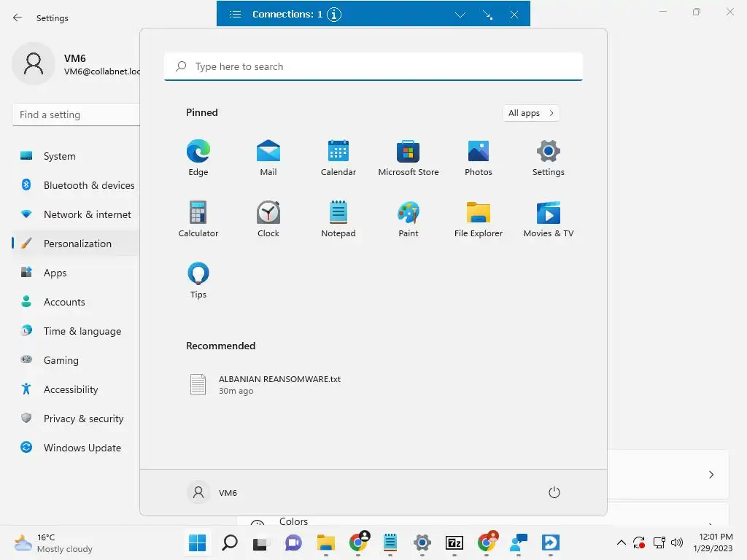The height and width of the screenshot is (560, 747).
Task: Click the sync status tray icon
Action: (x=639, y=542)
